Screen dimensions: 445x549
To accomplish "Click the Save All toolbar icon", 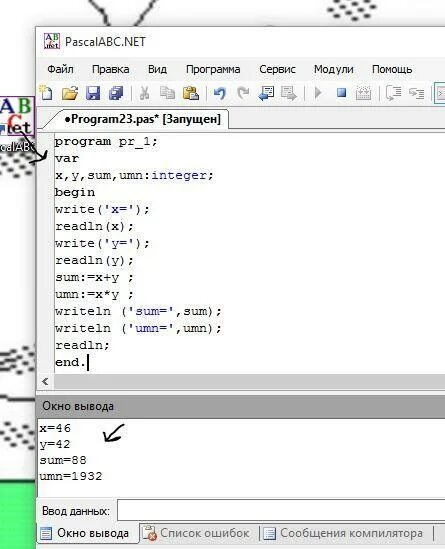I will coord(116,93).
